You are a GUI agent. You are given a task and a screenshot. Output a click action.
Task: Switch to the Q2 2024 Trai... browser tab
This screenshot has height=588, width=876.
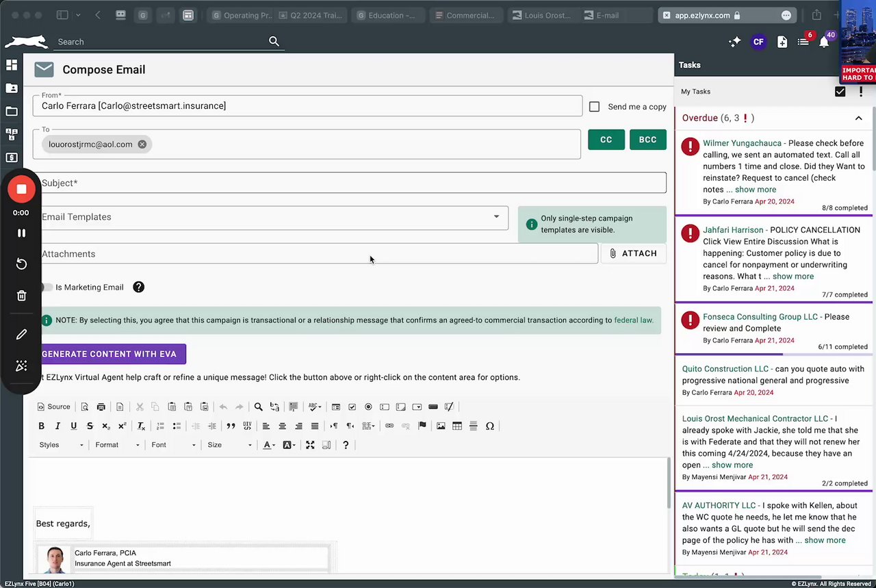point(309,15)
